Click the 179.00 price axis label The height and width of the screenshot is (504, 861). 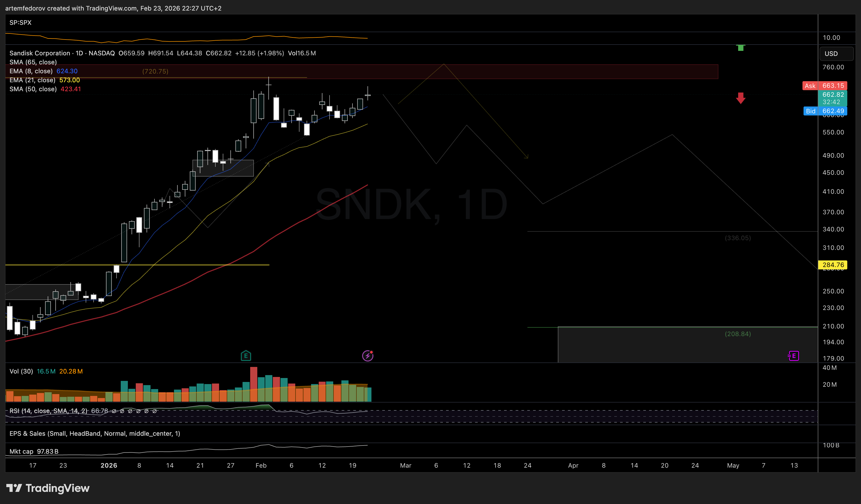833,358
